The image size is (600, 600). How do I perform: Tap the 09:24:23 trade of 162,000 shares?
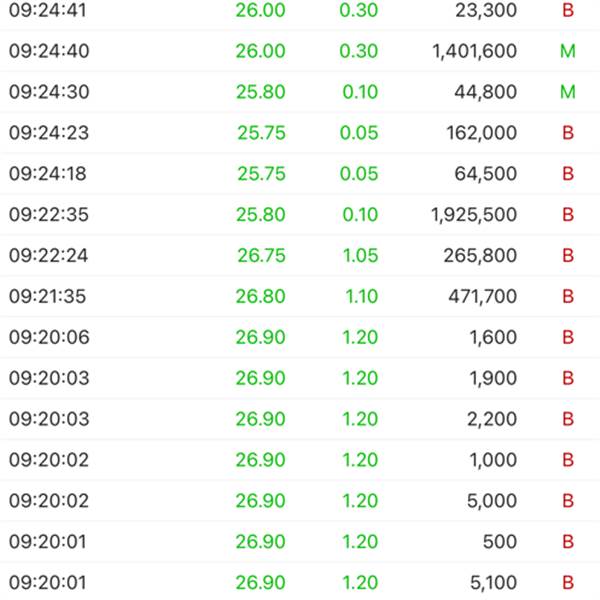pos(300,133)
